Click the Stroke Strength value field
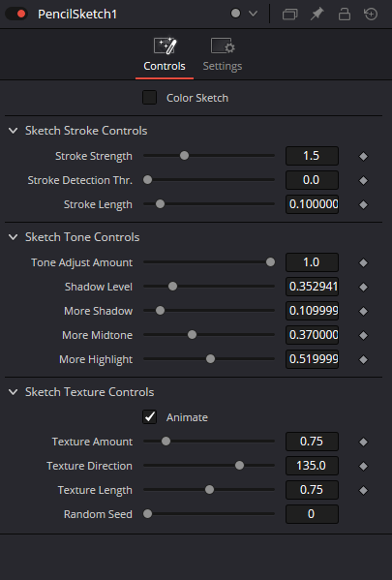 (312, 156)
